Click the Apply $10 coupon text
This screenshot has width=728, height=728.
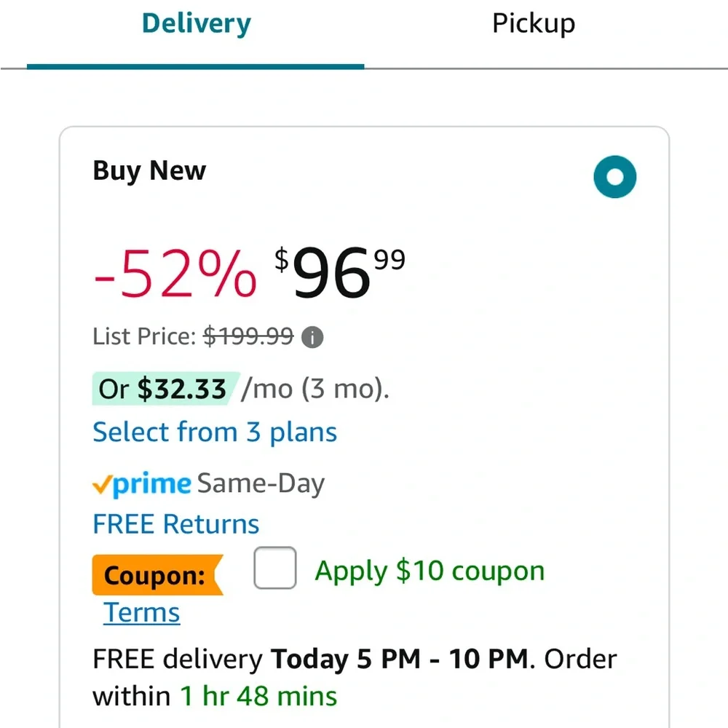430,571
